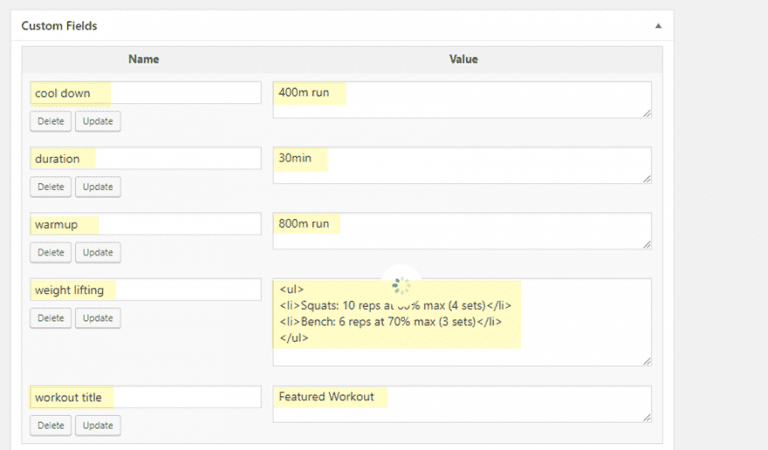Viewport: 768px width, 450px height.
Task: Click the cool down name input
Action: pyautogui.click(x=145, y=93)
